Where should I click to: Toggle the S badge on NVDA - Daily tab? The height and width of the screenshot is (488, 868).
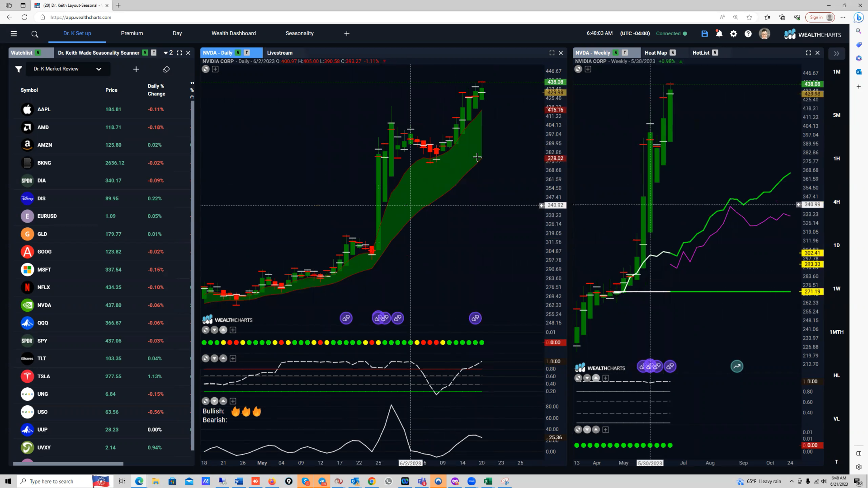[x=238, y=53]
